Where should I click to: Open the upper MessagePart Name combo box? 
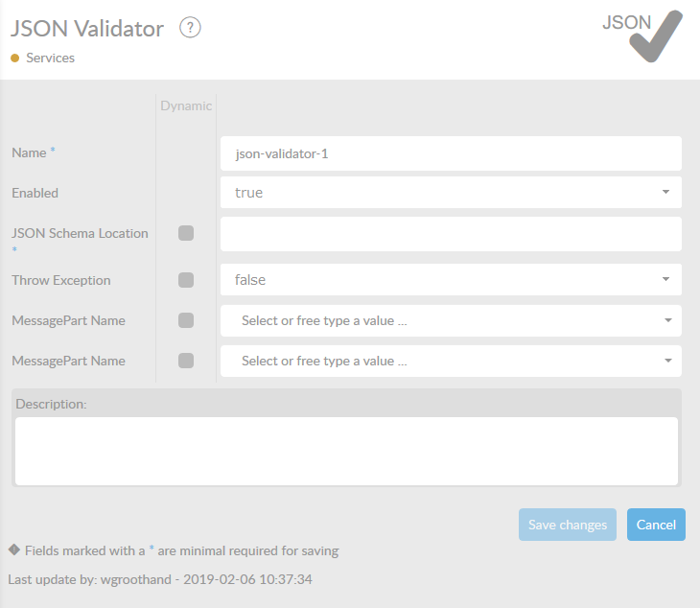coord(451,320)
